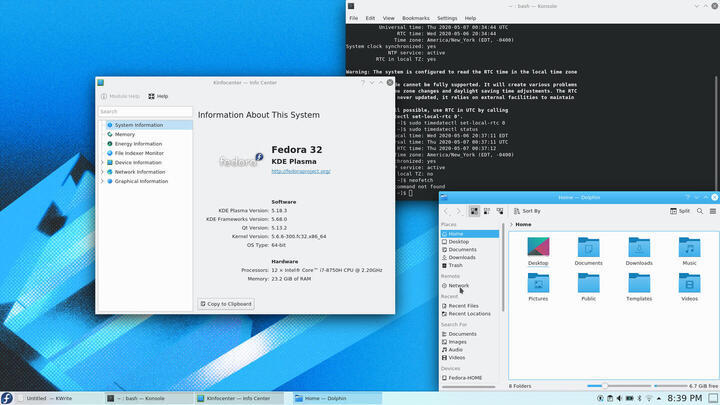
Task: Select System Information in Info Center
Action: click(146, 125)
